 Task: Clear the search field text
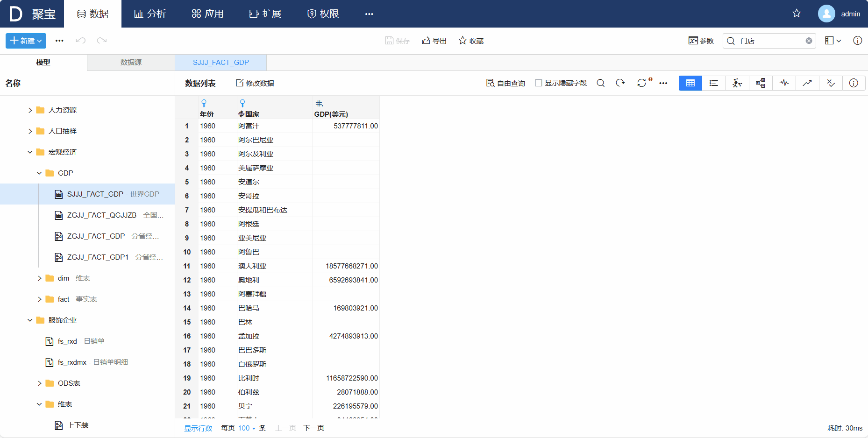coord(809,41)
